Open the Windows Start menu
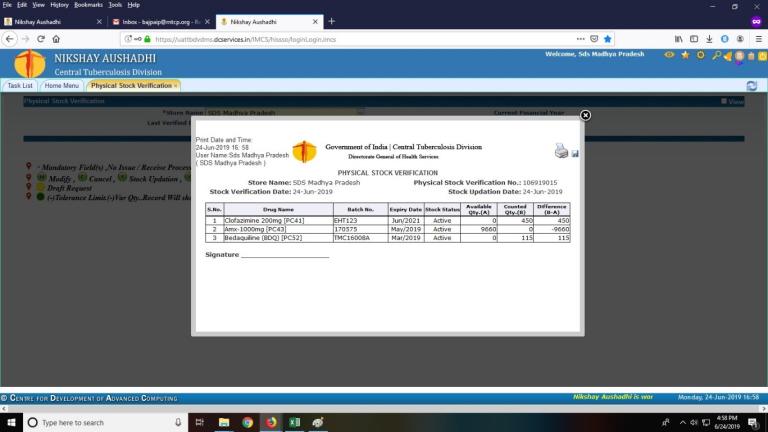The width and height of the screenshot is (768, 432). tap(11, 422)
